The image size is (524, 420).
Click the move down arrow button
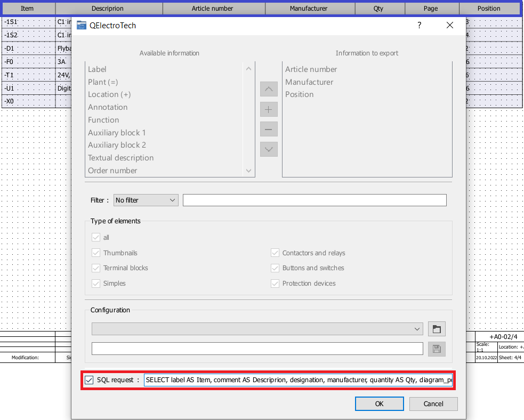pyautogui.click(x=269, y=149)
